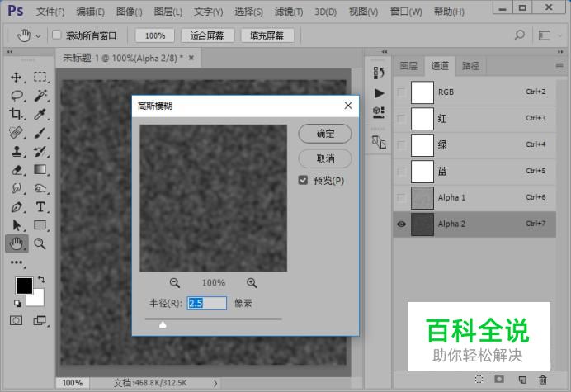Viewport: 571px width, 392px height.
Task: Toggle the 滚动所有窗口 checkbox
Action: tap(56, 35)
